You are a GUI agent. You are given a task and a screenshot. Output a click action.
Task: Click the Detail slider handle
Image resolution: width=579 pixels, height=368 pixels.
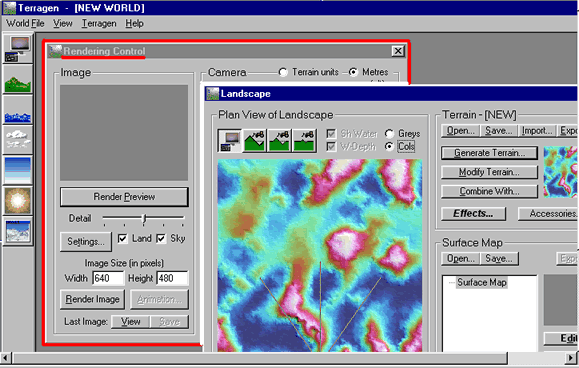[144, 219]
